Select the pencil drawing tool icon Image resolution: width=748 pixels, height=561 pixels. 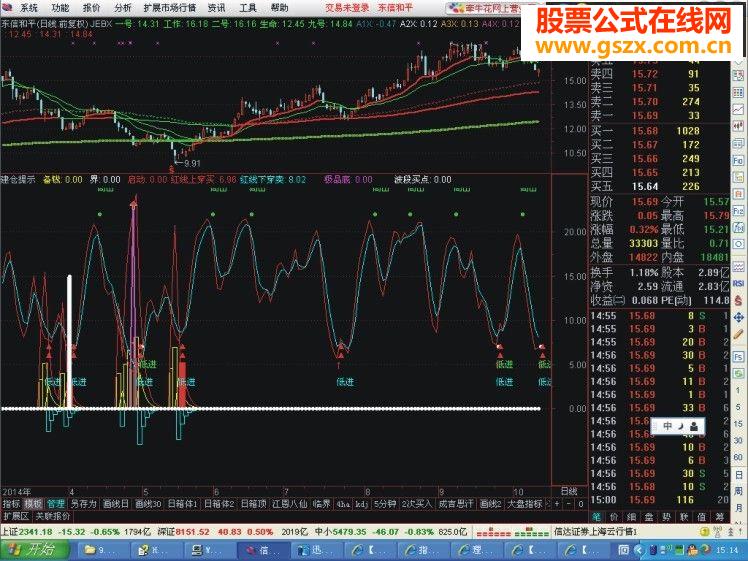click(x=738, y=336)
